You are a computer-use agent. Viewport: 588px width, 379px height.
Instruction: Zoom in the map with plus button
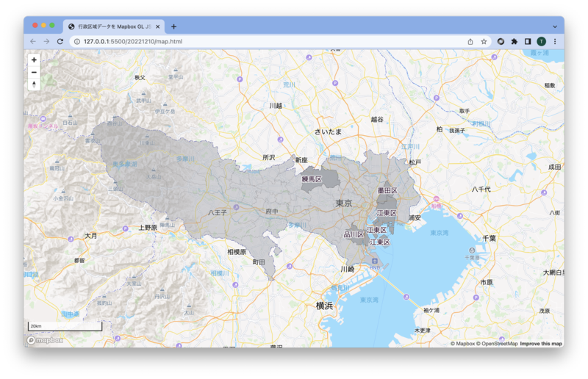34,60
